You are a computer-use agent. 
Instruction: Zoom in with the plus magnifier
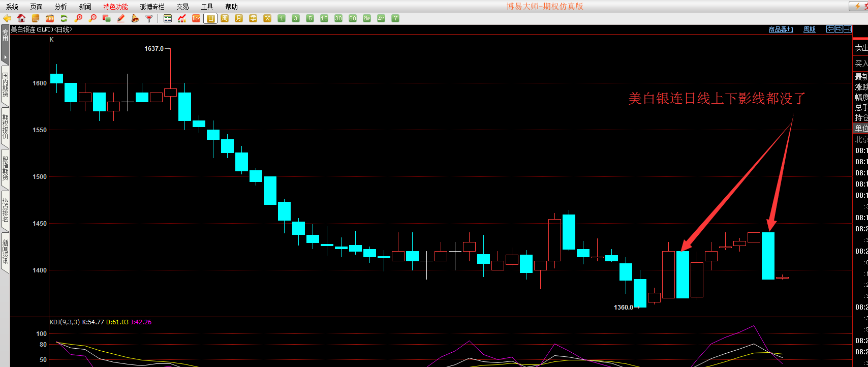click(x=78, y=18)
